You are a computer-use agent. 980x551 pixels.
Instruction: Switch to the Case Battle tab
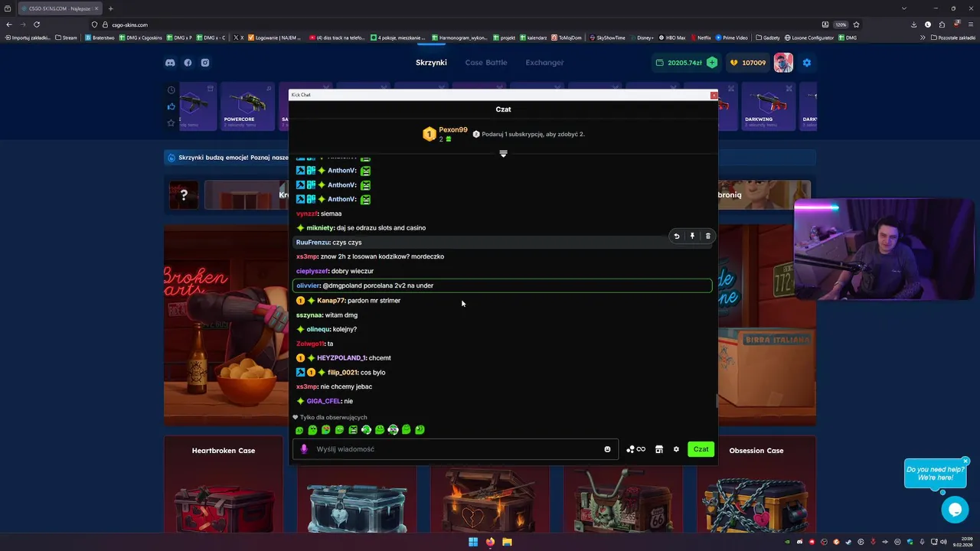(x=486, y=63)
